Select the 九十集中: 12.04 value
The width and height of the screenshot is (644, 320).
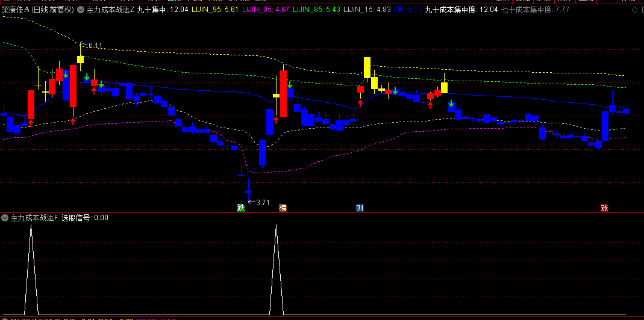(x=163, y=10)
